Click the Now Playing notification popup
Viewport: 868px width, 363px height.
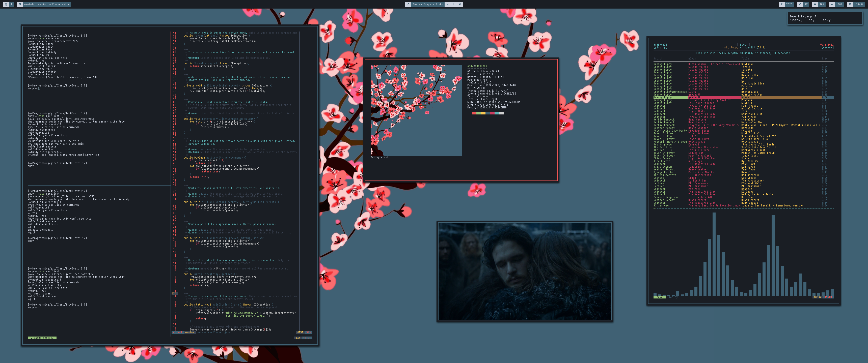pos(825,18)
